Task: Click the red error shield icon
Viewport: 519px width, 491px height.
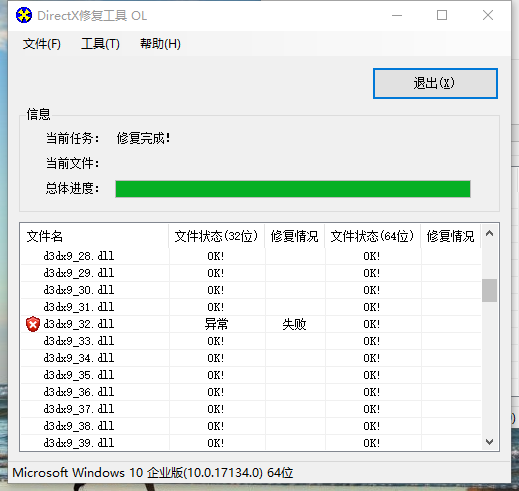Action: click(x=33, y=324)
